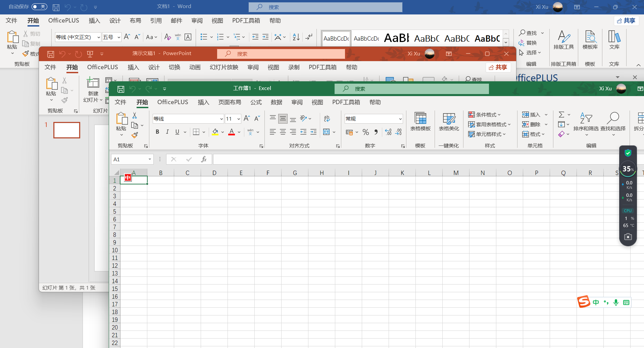The height and width of the screenshot is (348, 644).
Task: Click Excel's Increase Indent icon
Action: pos(313,132)
